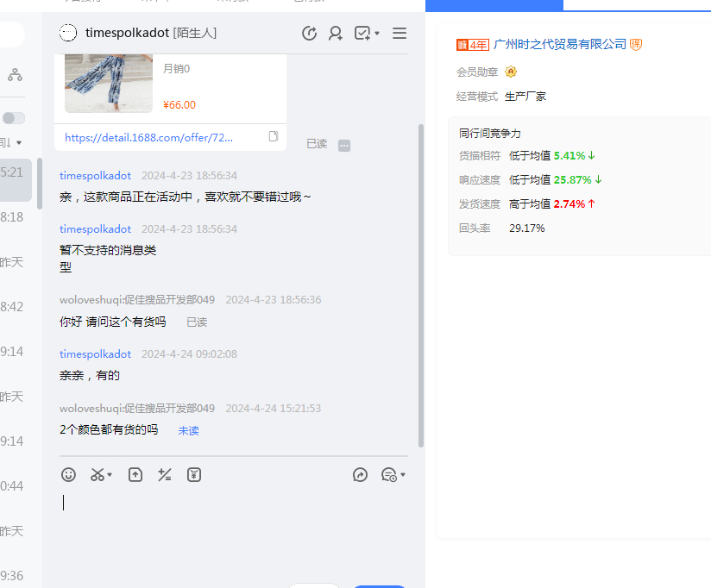The height and width of the screenshot is (588, 711).
Task: Click the forward arrow bubble icon
Action: (x=361, y=474)
